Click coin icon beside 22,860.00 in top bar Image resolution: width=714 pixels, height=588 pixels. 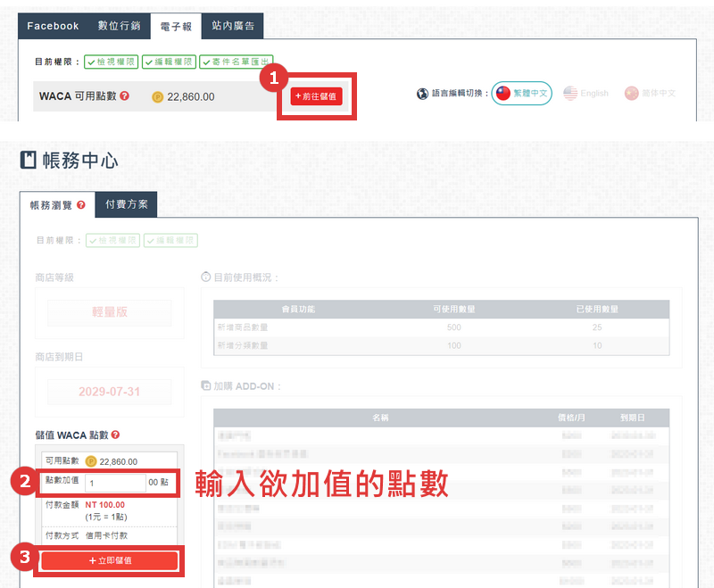coord(158,97)
